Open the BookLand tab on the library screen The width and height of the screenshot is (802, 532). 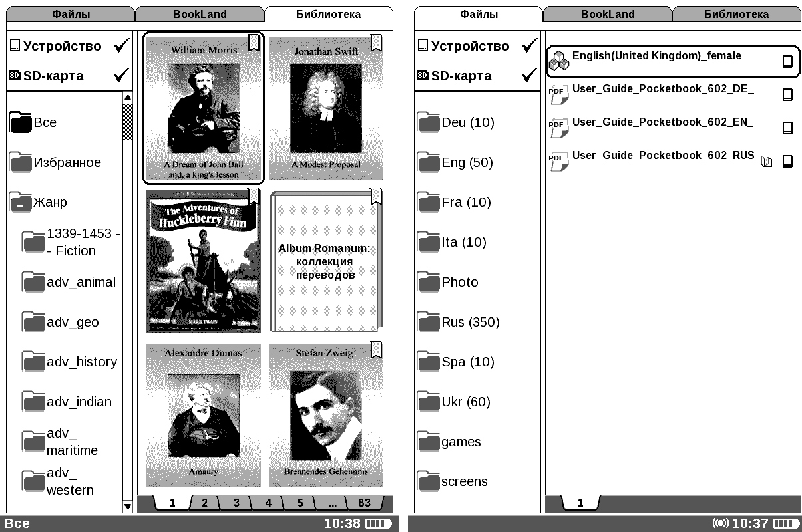[x=200, y=14]
